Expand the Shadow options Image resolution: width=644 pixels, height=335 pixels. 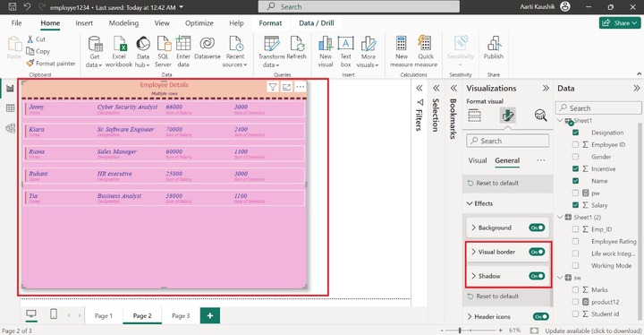[x=473, y=276]
